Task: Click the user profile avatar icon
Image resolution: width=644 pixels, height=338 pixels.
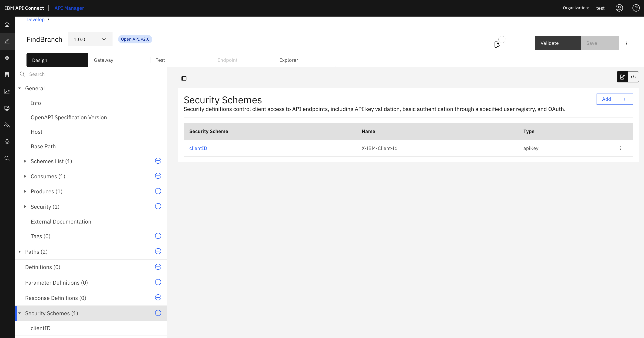Action: (619, 8)
